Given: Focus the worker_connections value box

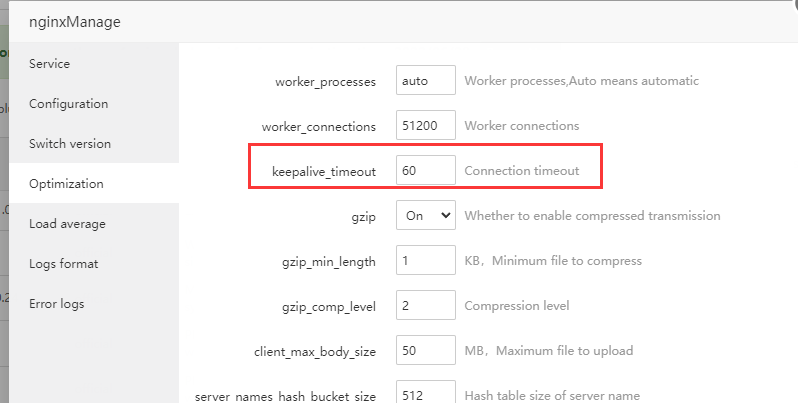Looking at the screenshot, I should coord(426,126).
